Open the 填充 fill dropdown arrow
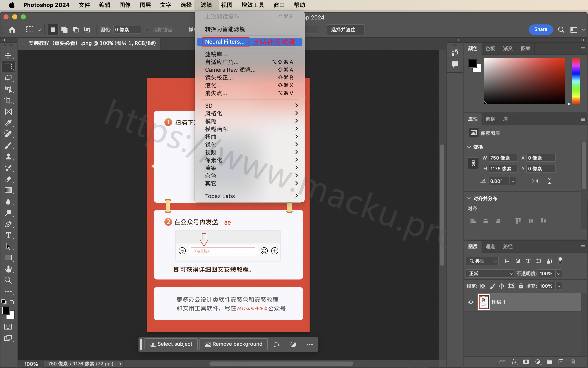 559,286
